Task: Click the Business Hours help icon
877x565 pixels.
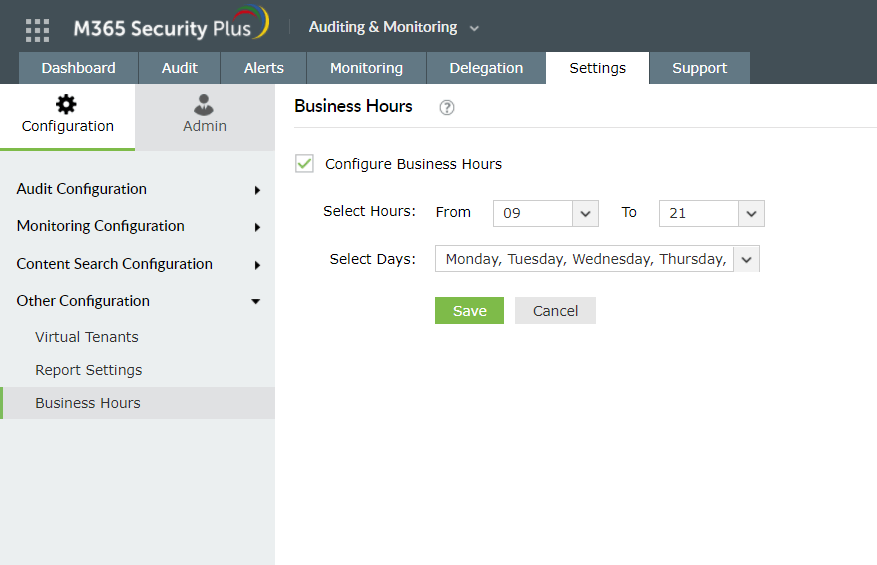Action: pyautogui.click(x=447, y=108)
